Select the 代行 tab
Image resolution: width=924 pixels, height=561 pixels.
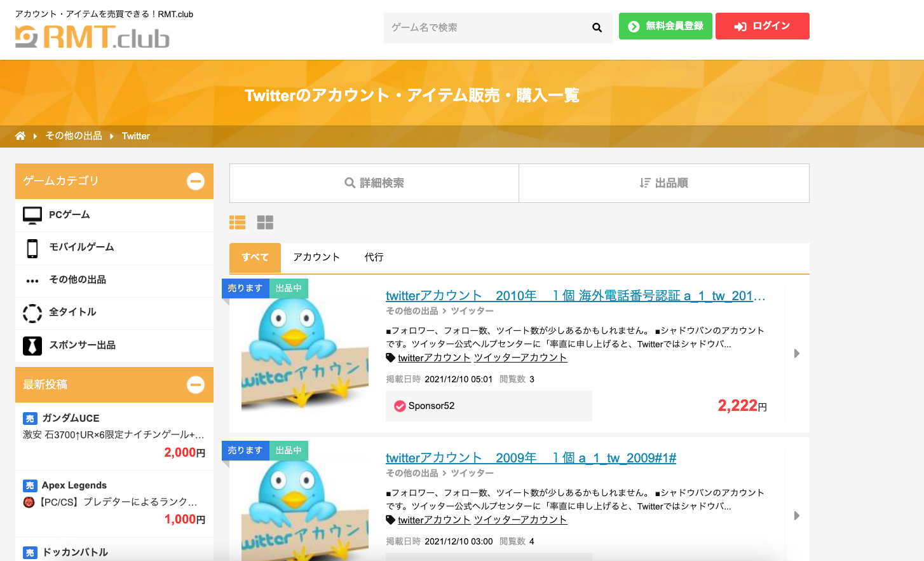tap(374, 258)
